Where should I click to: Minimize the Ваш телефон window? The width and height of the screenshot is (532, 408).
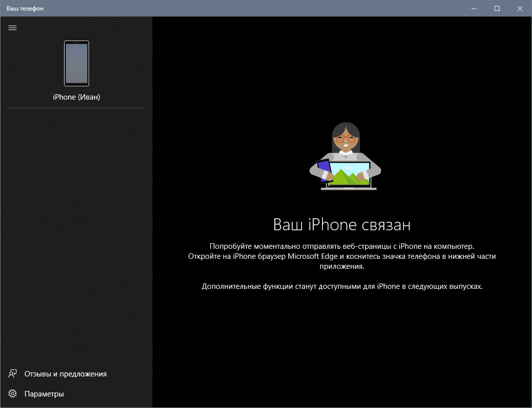(474, 9)
